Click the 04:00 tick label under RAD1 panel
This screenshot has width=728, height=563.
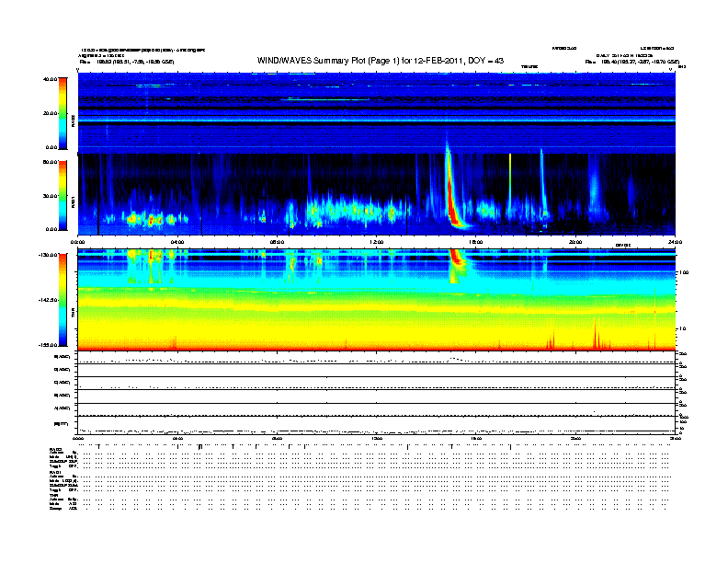(x=176, y=242)
